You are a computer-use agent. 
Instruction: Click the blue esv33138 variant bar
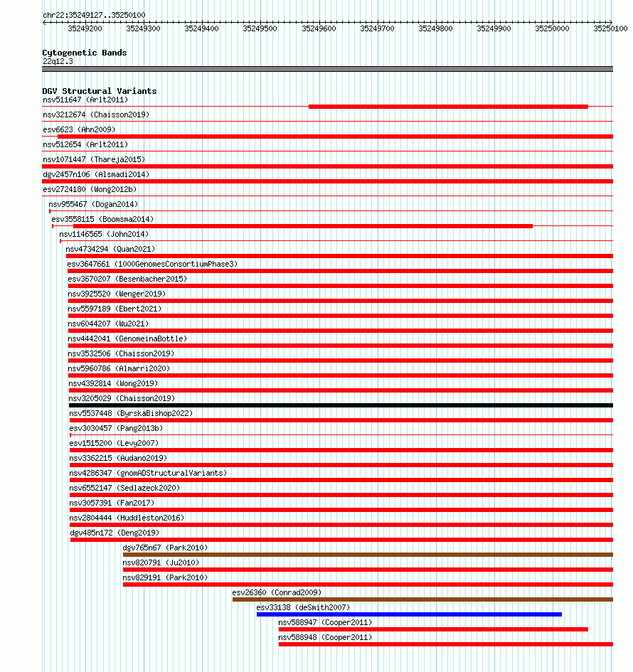pos(409,614)
